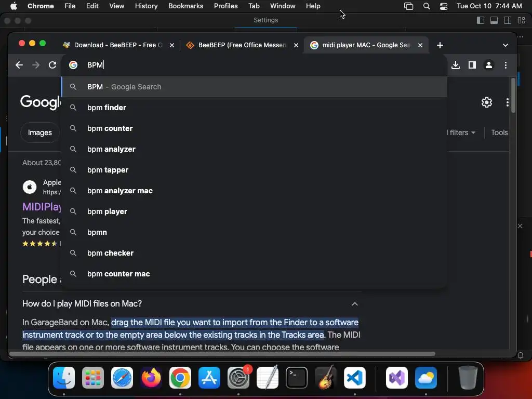Open Chrome downloads icon

456,65
